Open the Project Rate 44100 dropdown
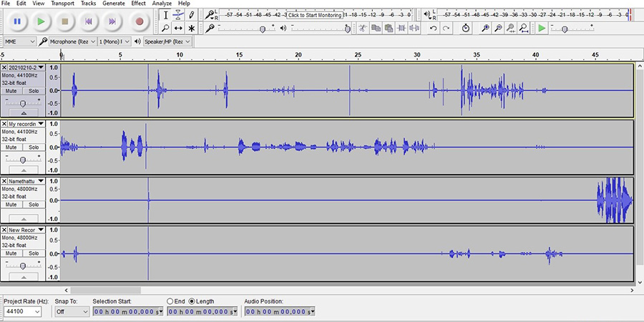 [23, 312]
